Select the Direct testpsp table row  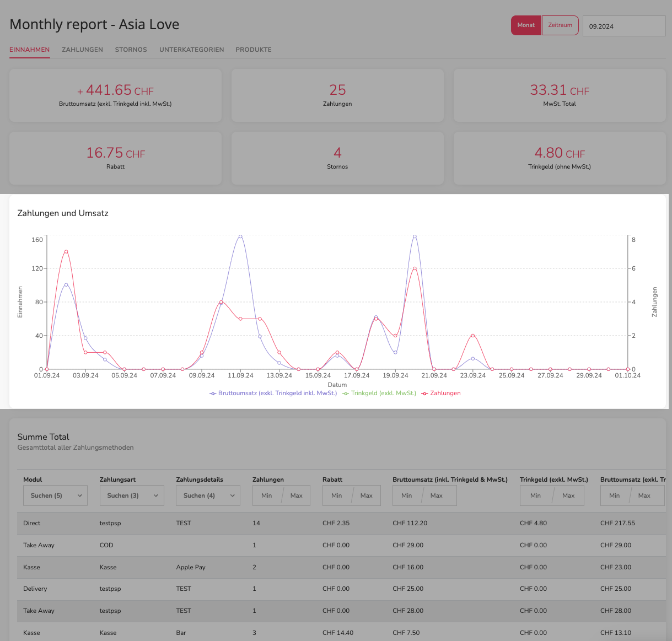click(338, 523)
